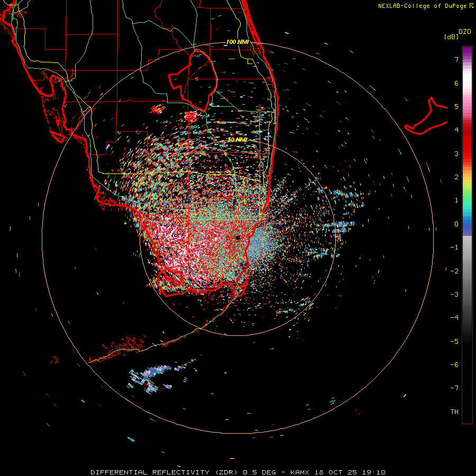Click the color scale value 7

456,59
